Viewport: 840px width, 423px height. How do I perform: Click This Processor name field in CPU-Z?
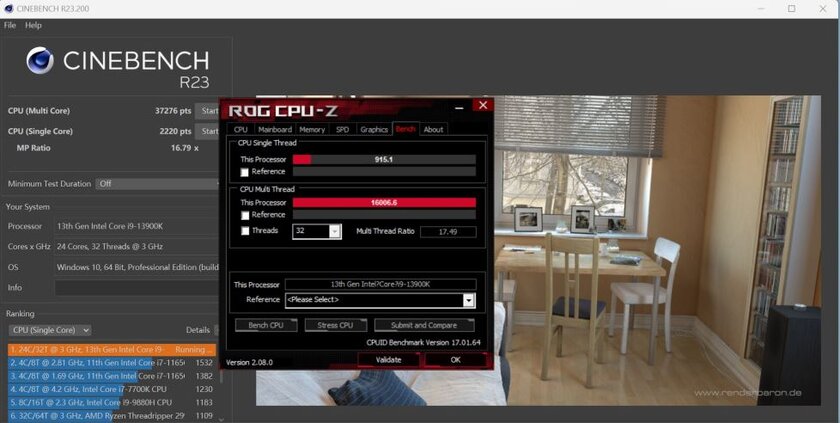pyautogui.click(x=380, y=284)
